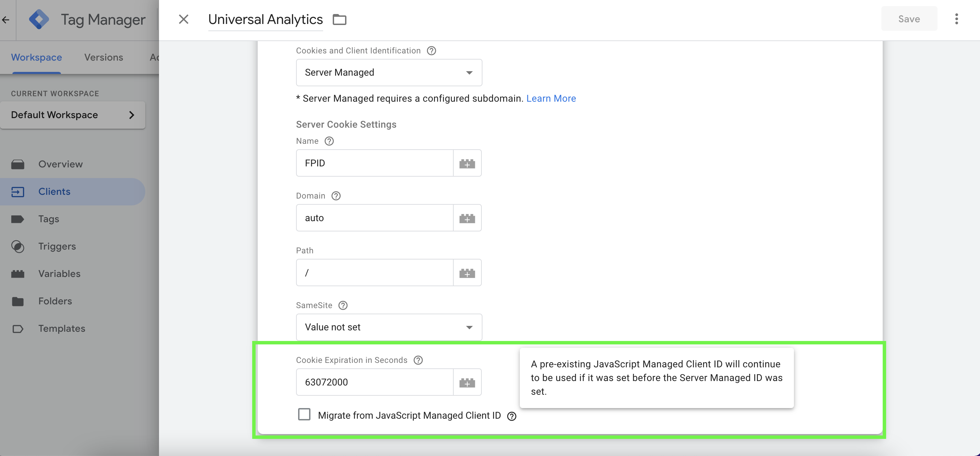The width and height of the screenshot is (980, 456).
Task: Expand the Default Workspace selector
Action: click(x=73, y=115)
